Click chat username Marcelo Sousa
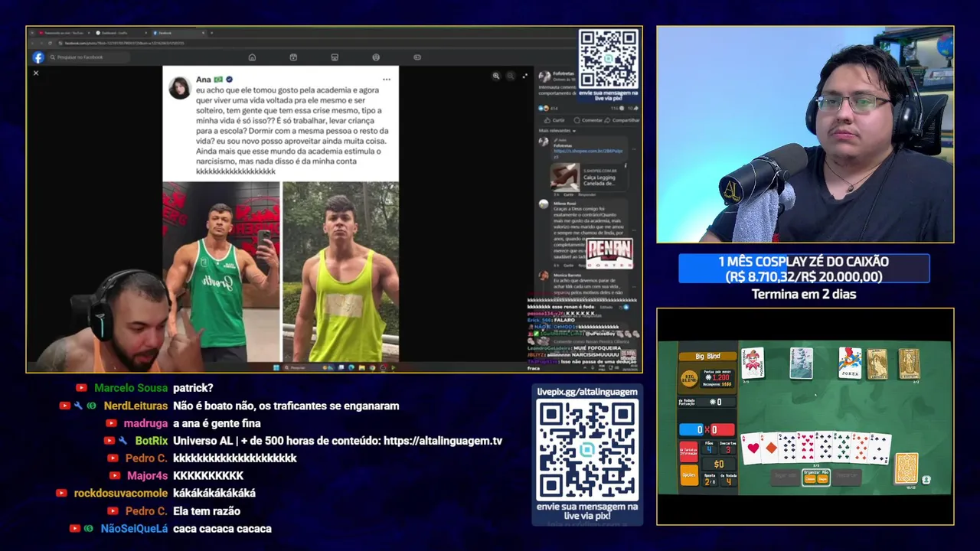This screenshot has height=551, width=980. coord(131,388)
